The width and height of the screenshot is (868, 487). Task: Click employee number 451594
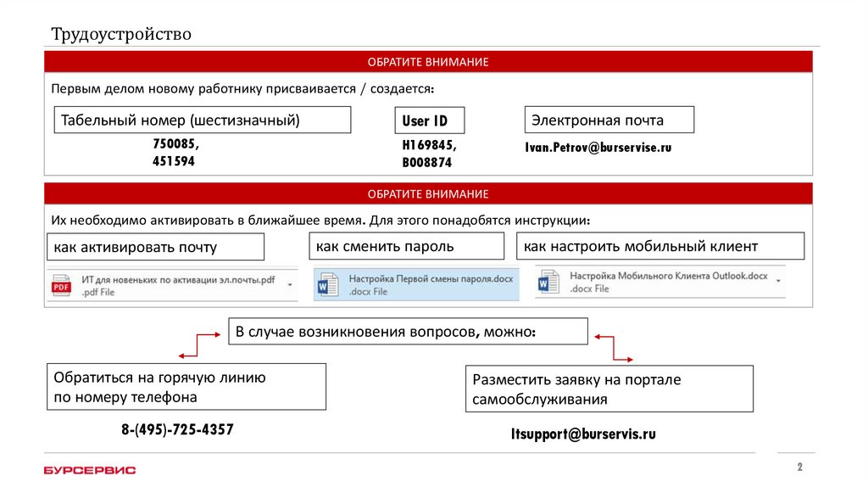(x=174, y=161)
